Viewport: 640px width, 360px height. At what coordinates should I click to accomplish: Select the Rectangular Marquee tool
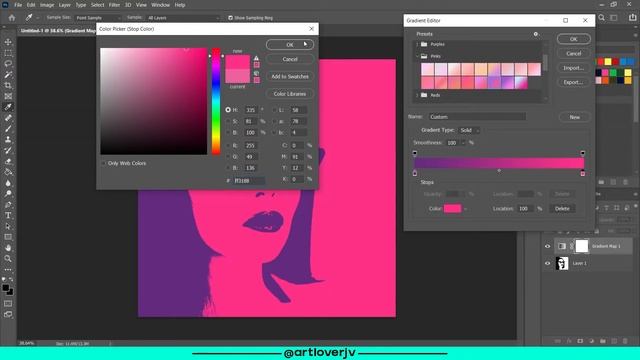(8, 53)
